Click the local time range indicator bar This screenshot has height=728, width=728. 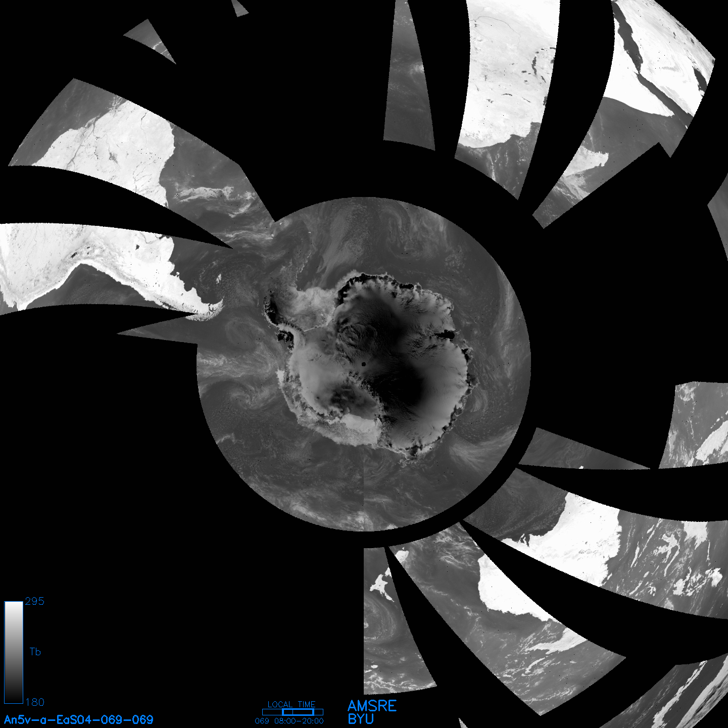pos(293,712)
